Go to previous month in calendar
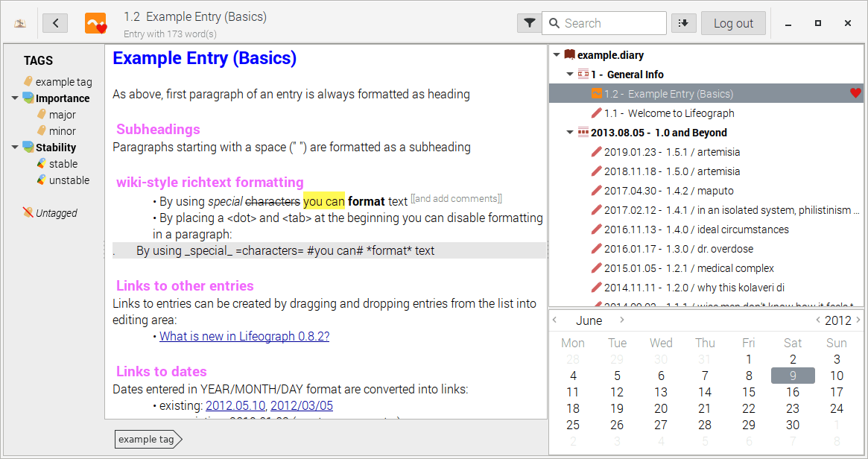 pyautogui.click(x=554, y=320)
